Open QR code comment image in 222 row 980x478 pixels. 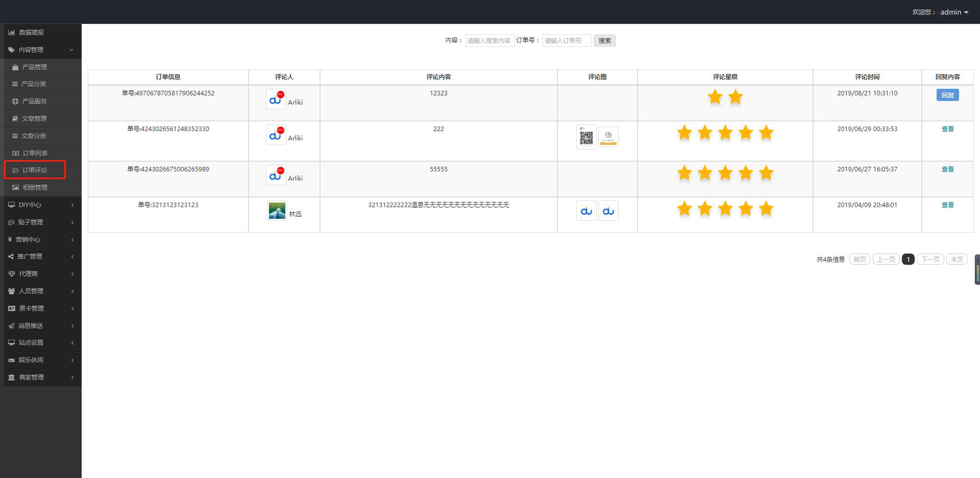point(586,137)
